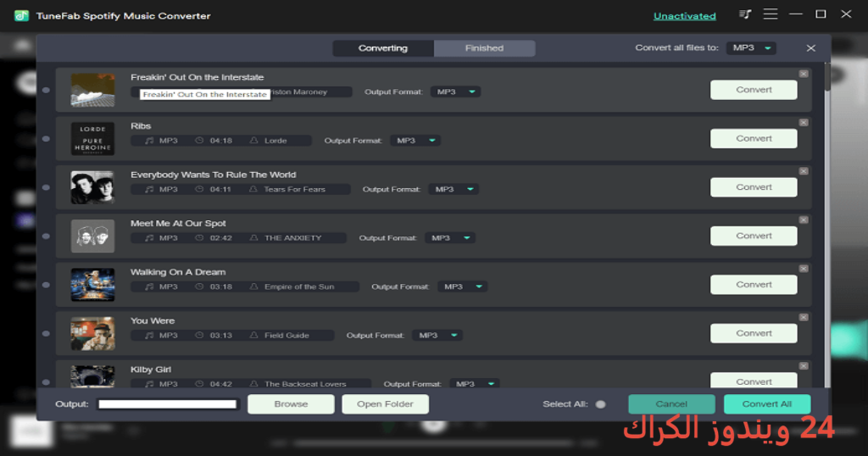The width and height of the screenshot is (868, 456).
Task: Convert Walking On A Dream track
Action: coord(754,285)
